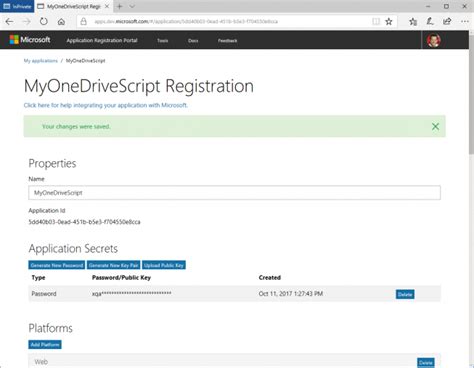Open the browser home page icon

pos(61,22)
